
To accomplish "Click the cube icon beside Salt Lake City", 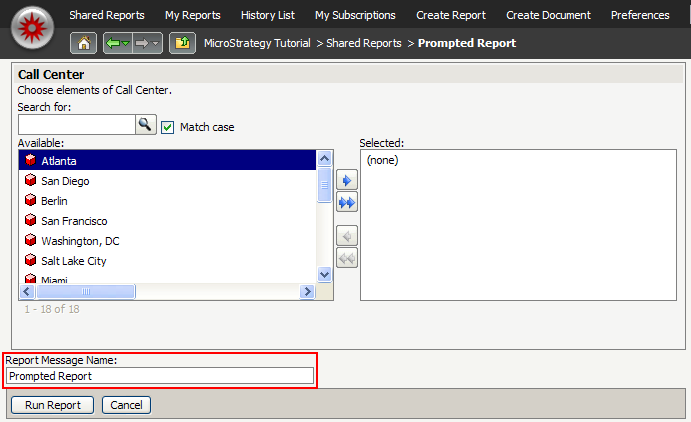I will [30, 260].
